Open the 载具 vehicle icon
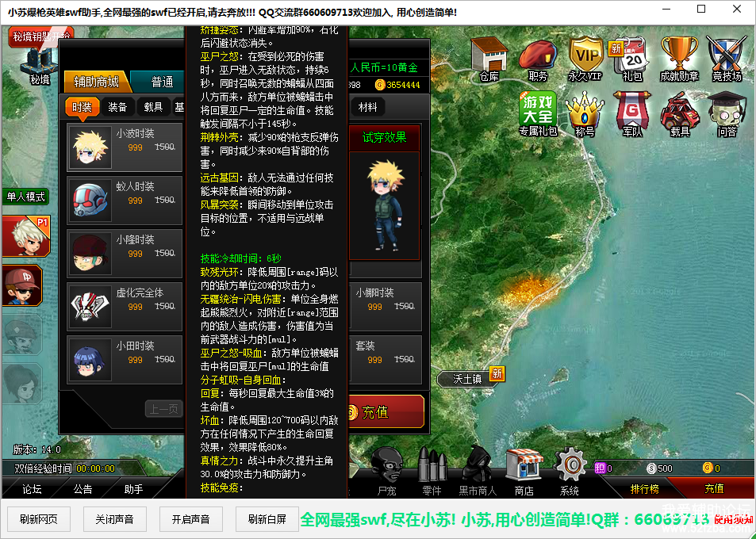This screenshot has width=756, height=539. tap(679, 114)
